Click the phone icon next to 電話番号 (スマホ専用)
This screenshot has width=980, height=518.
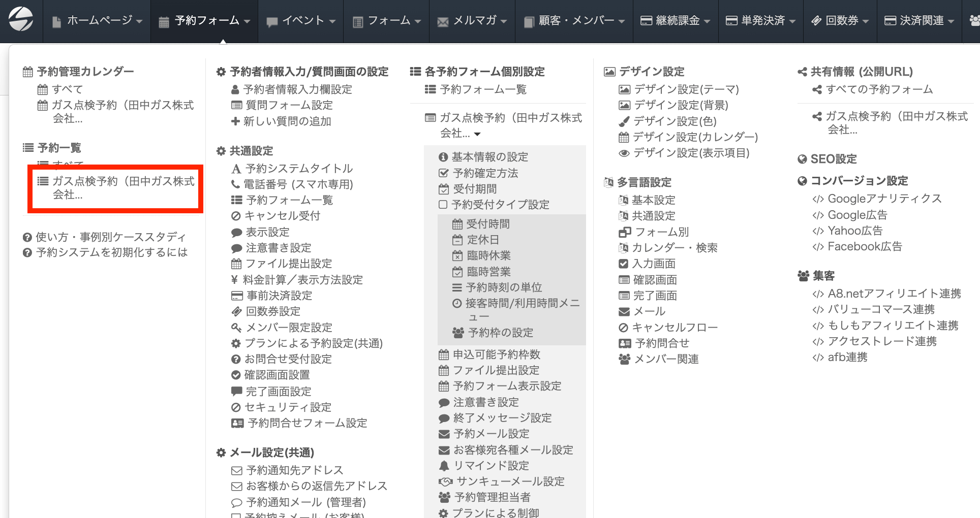[x=235, y=184]
